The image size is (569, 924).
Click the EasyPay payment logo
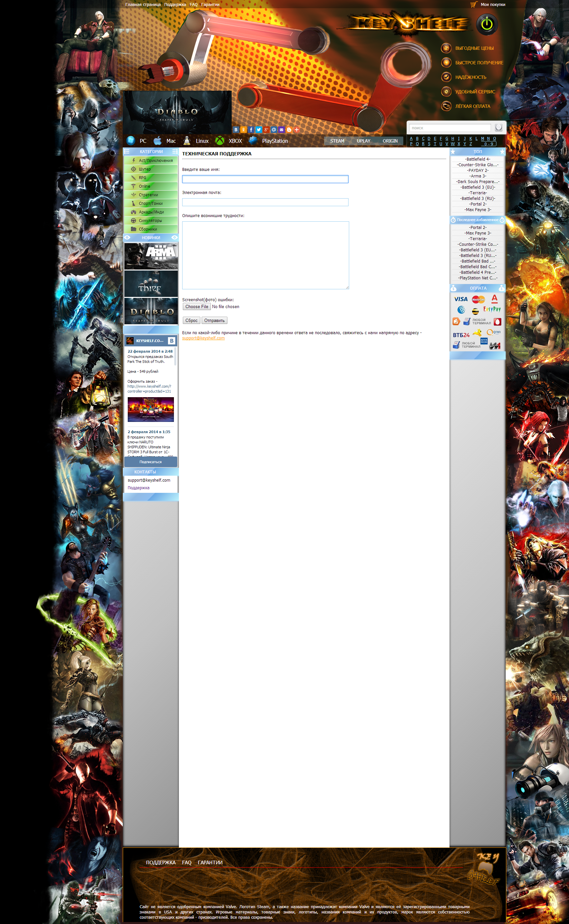click(x=492, y=309)
